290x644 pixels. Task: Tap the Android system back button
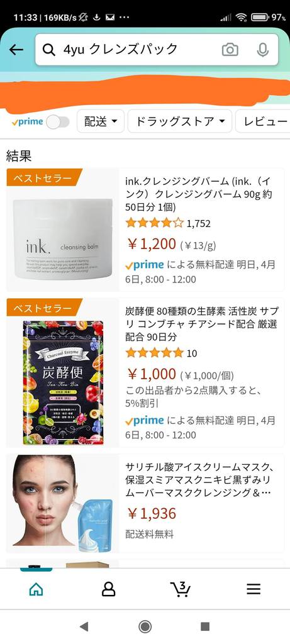click(84, 626)
